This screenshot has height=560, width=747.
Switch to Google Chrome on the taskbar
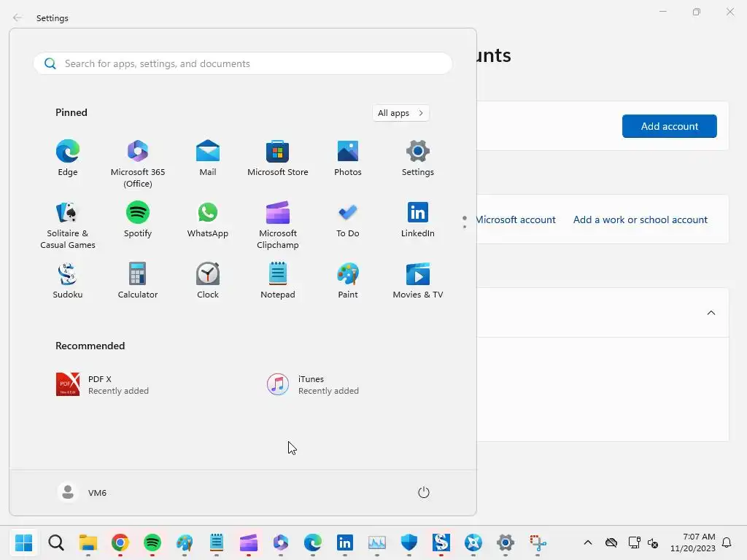pos(120,542)
